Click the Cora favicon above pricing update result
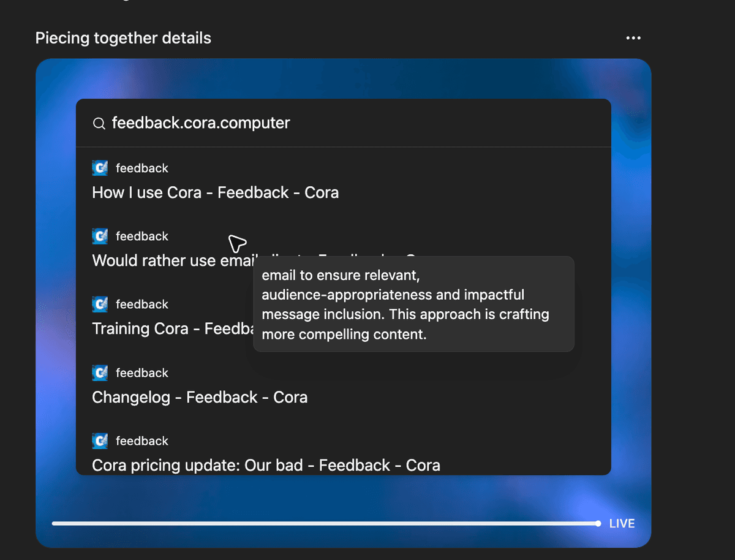This screenshot has height=560, width=735. (100, 441)
